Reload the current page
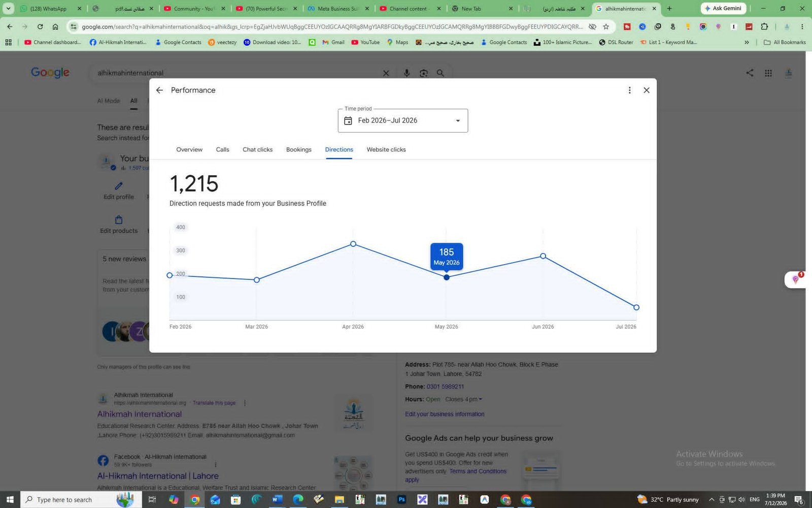Screen dimensions: 812x508 tap(40, 26)
